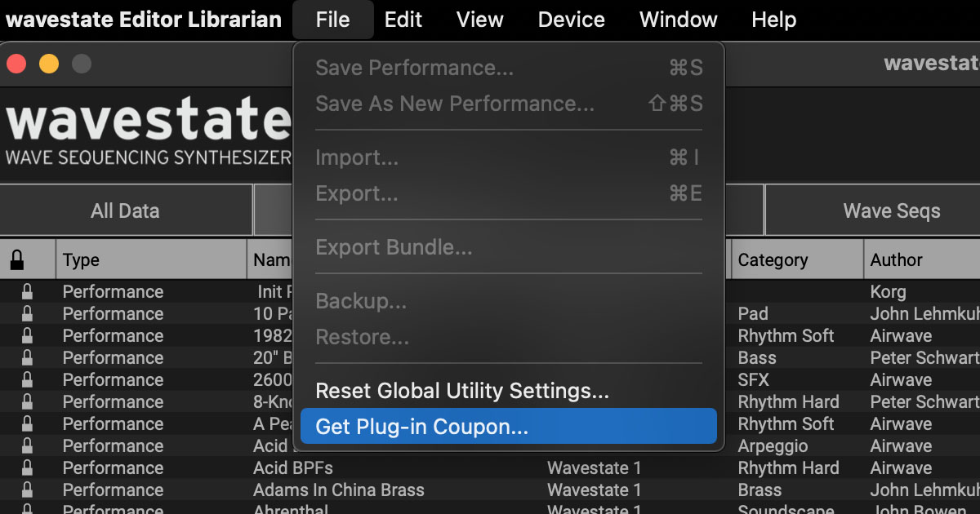Image resolution: width=980 pixels, height=514 pixels.
Task: Select the Acid BPFs performance row
Action: 293,468
